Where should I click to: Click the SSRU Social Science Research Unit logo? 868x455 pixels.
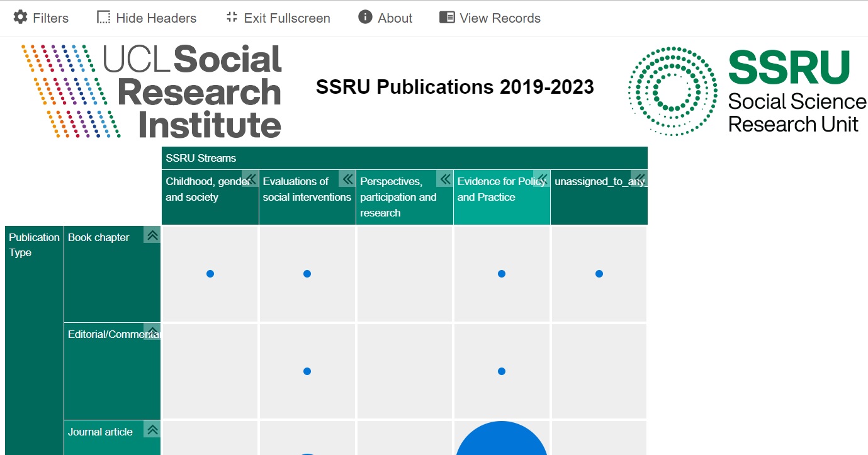pos(747,91)
